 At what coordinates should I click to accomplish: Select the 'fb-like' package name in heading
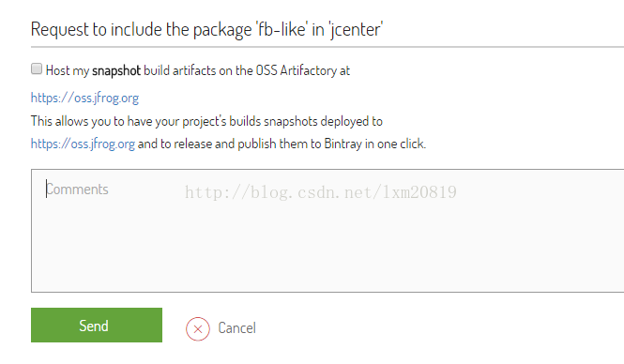coord(282,30)
